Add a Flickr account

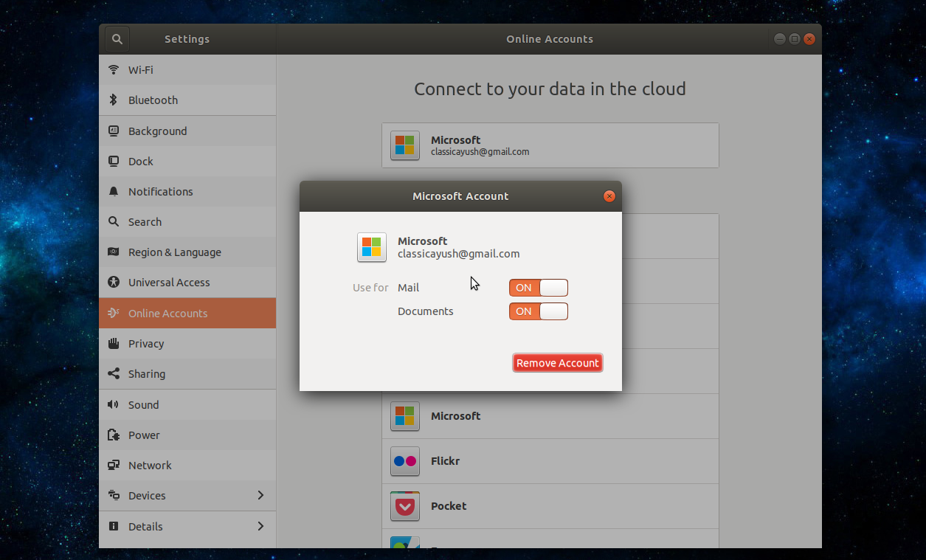coord(550,461)
